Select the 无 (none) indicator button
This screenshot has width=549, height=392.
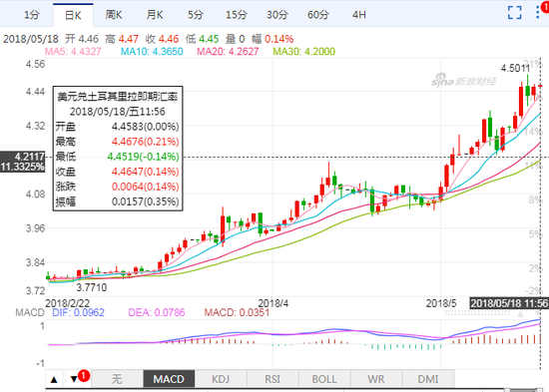pyautogui.click(x=117, y=379)
